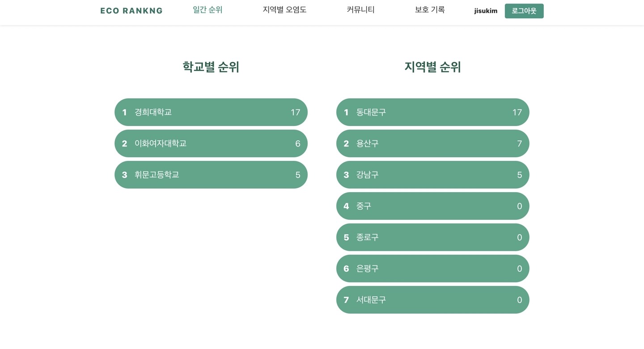Image resolution: width=644 pixels, height=349 pixels.
Task: Click the 로그아웃 button
Action: coord(524,11)
